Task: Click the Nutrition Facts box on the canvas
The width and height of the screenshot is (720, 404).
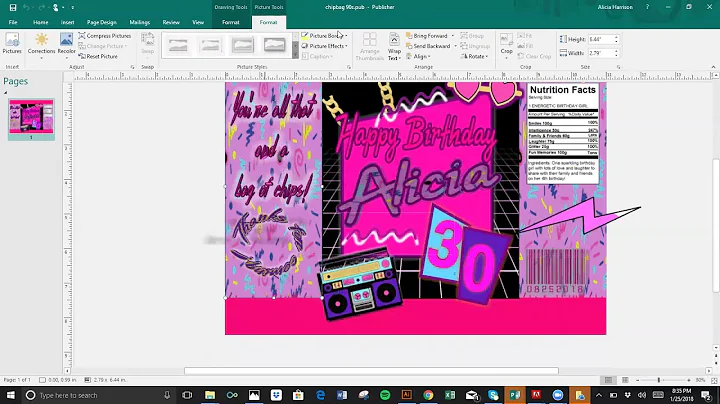Action: pos(562,134)
